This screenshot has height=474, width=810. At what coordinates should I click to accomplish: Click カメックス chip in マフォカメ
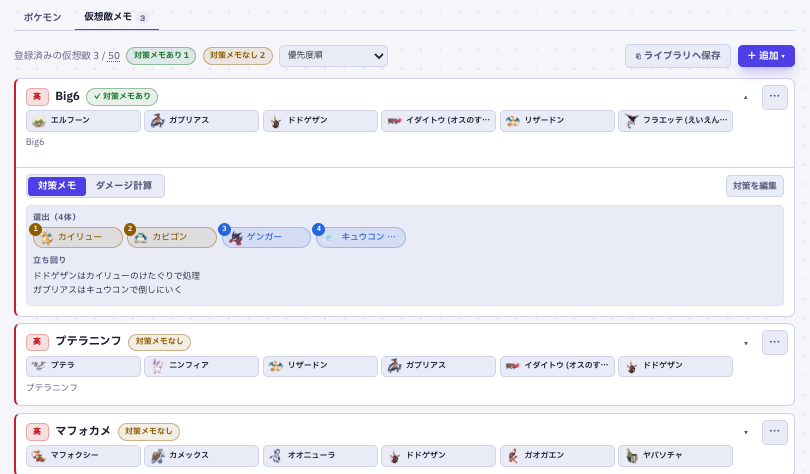pos(201,456)
